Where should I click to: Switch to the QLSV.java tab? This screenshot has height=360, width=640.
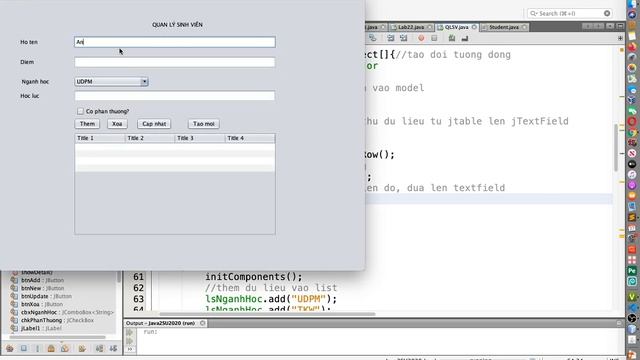coord(456,27)
